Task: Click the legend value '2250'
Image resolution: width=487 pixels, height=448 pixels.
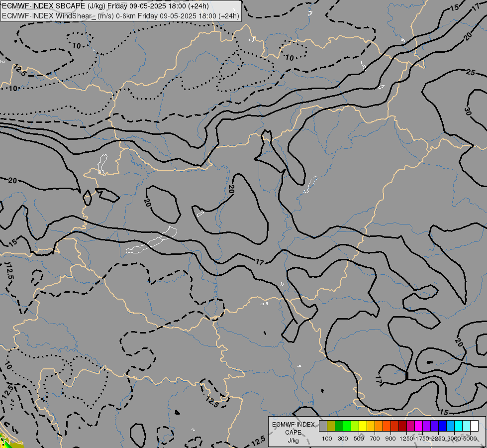Action: coord(438,439)
